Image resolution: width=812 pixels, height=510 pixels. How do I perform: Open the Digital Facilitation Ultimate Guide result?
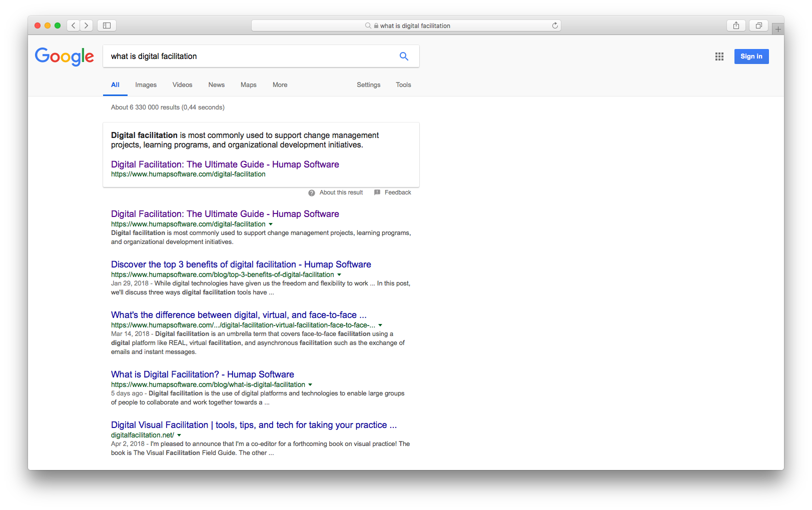coord(225,213)
